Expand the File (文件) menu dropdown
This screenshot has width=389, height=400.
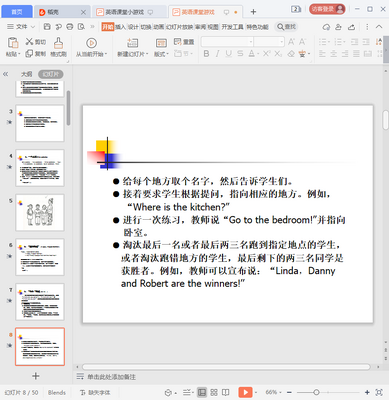pyautogui.click(x=21, y=27)
